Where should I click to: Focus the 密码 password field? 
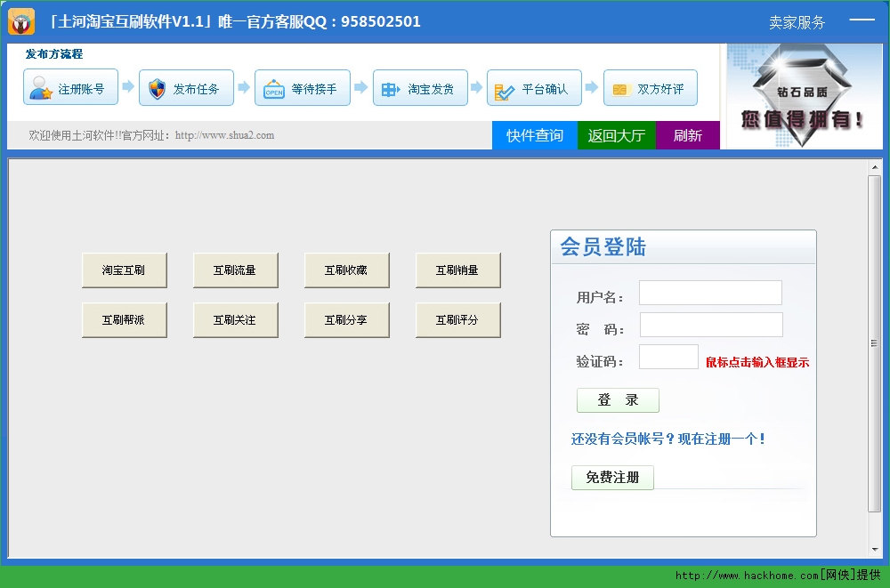click(x=711, y=325)
